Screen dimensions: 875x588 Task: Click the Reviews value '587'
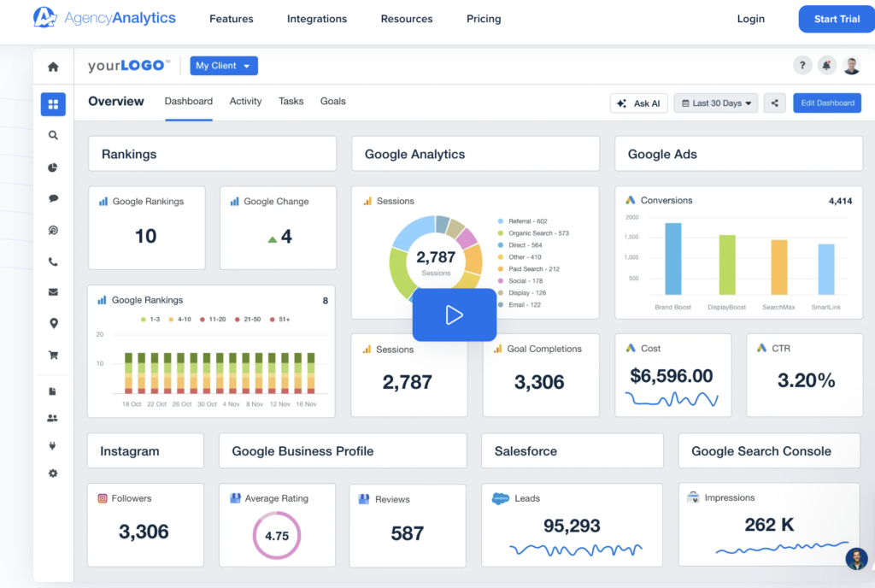(x=408, y=534)
